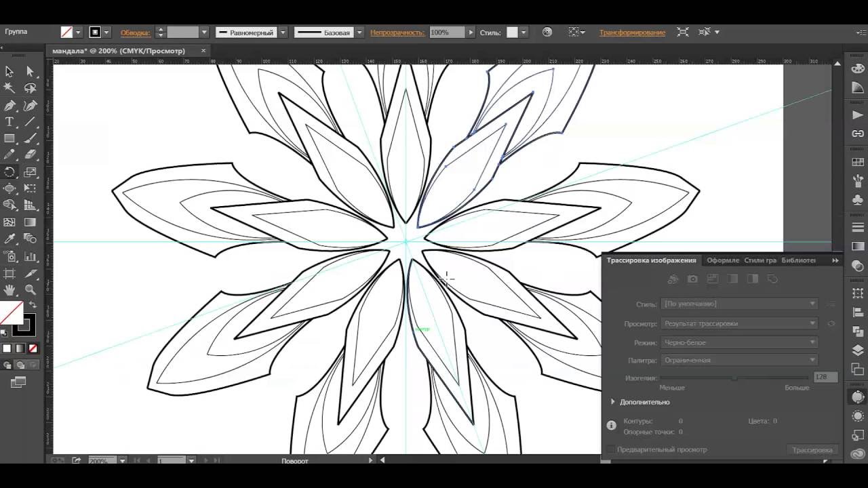The image size is (868, 488).
Task: Open the Обводка stroke link
Action: pyautogui.click(x=136, y=33)
